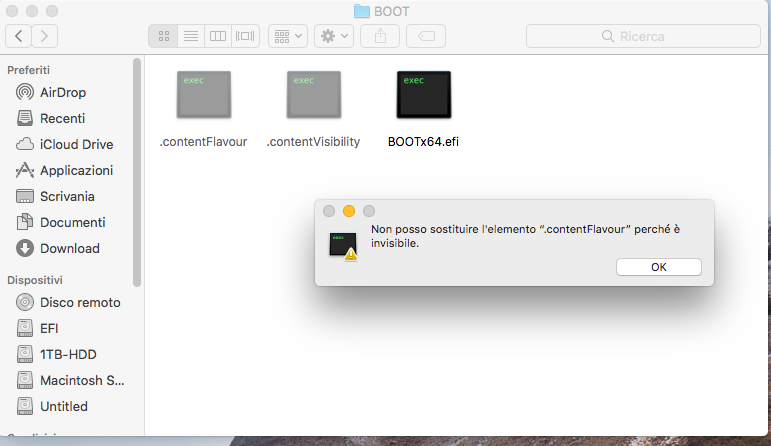The width and height of the screenshot is (771, 446).
Task: Click the warning exec icon in dialog
Action: (343, 245)
